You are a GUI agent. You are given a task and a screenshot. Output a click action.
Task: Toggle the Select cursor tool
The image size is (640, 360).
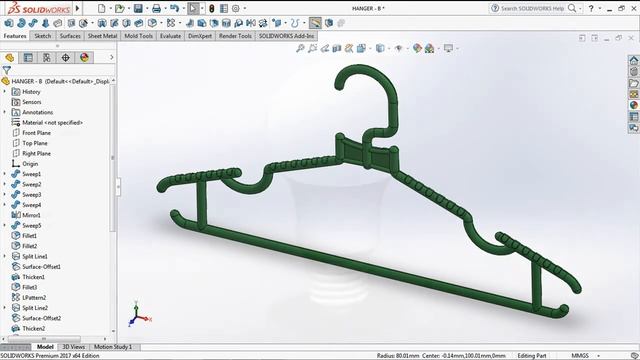point(193,8)
